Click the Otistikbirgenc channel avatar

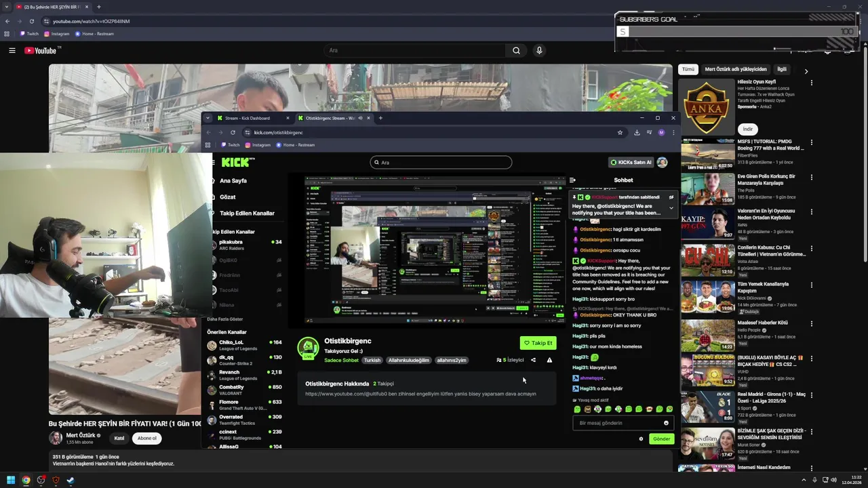click(308, 347)
